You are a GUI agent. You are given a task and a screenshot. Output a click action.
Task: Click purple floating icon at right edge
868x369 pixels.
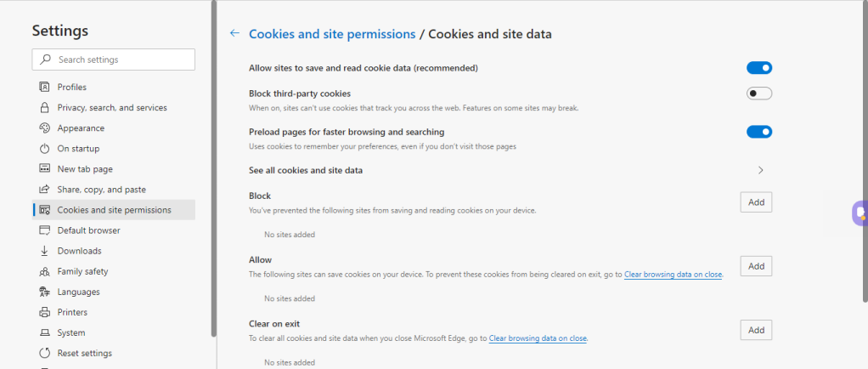coord(860,213)
